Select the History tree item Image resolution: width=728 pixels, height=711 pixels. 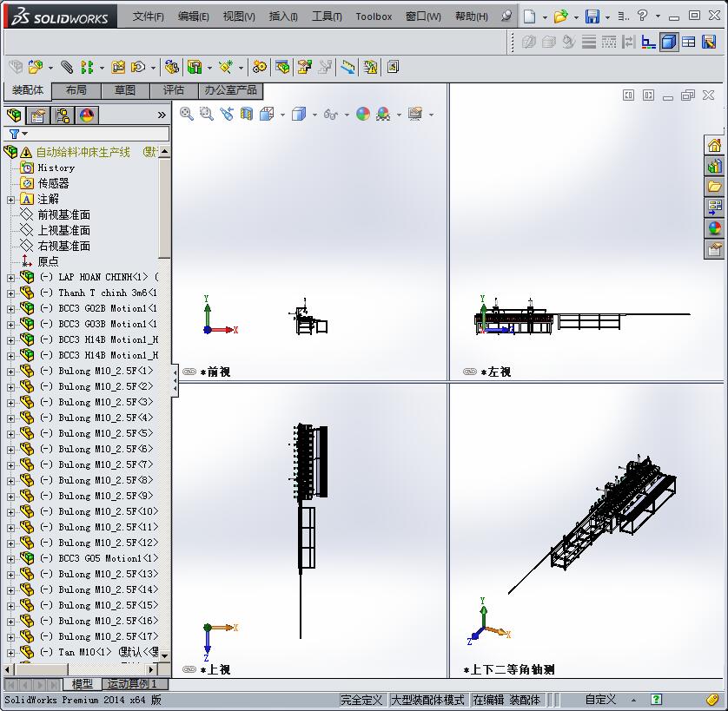coord(56,168)
